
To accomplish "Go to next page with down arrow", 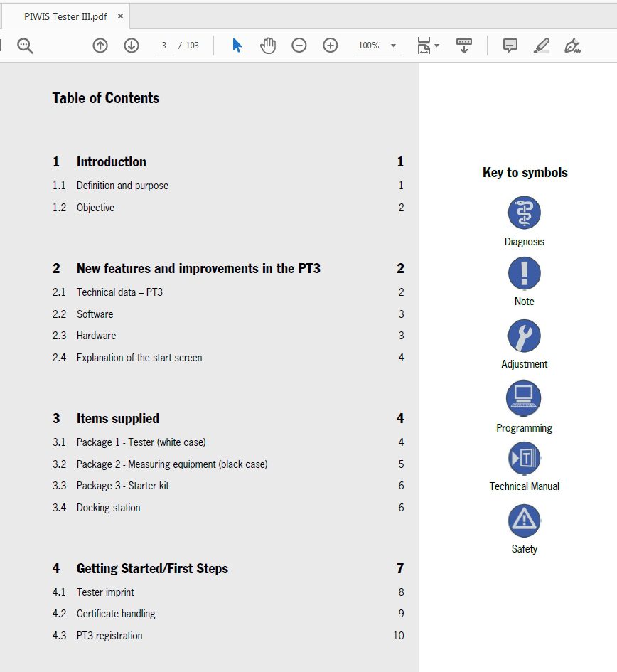I will (132, 46).
